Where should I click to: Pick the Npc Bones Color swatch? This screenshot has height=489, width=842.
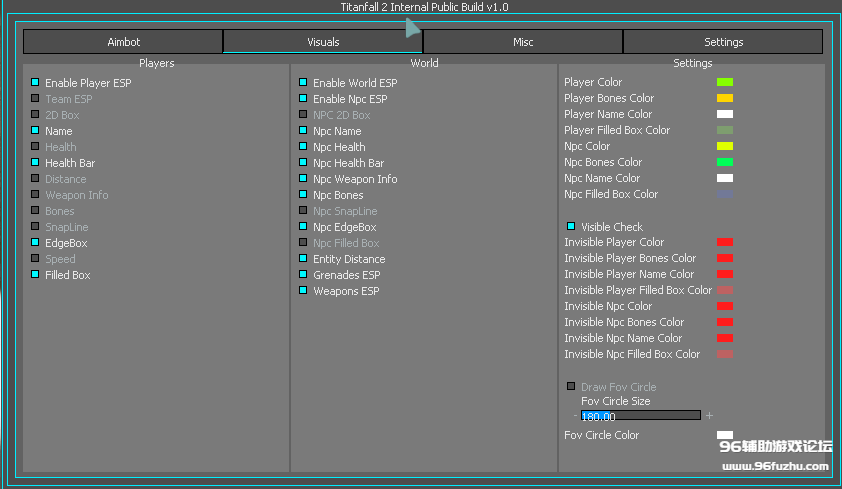click(725, 162)
